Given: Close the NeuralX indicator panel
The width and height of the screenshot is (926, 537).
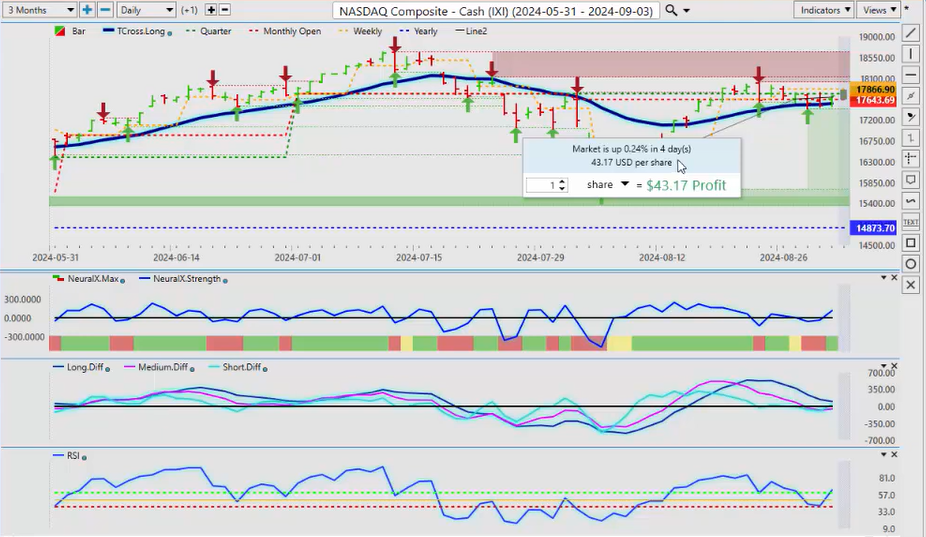Looking at the screenshot, I should [x=894, y=278].
